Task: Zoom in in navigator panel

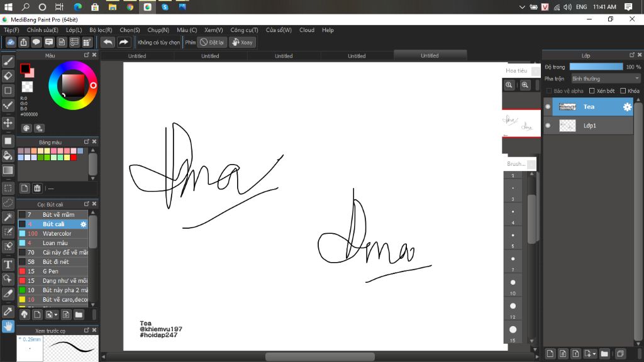Action: click(x=525, y=85)
